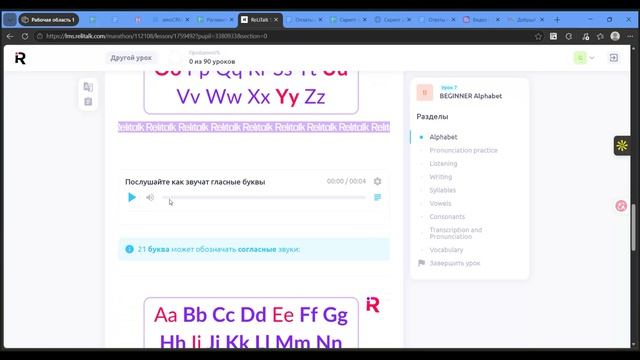The width and height of the screenshot is (640, 360).
Task: Go to Pronunciation practice section
Action: click(463, 150)
